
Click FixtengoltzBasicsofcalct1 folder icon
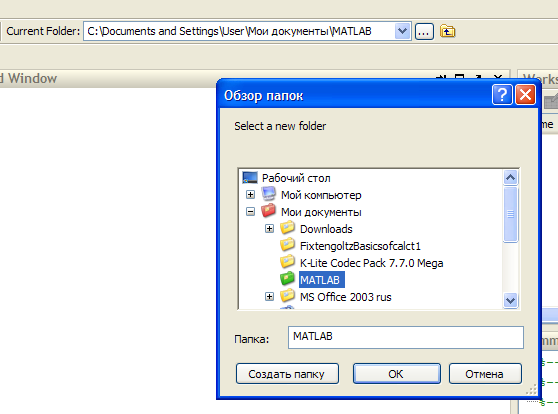[287, 245]
